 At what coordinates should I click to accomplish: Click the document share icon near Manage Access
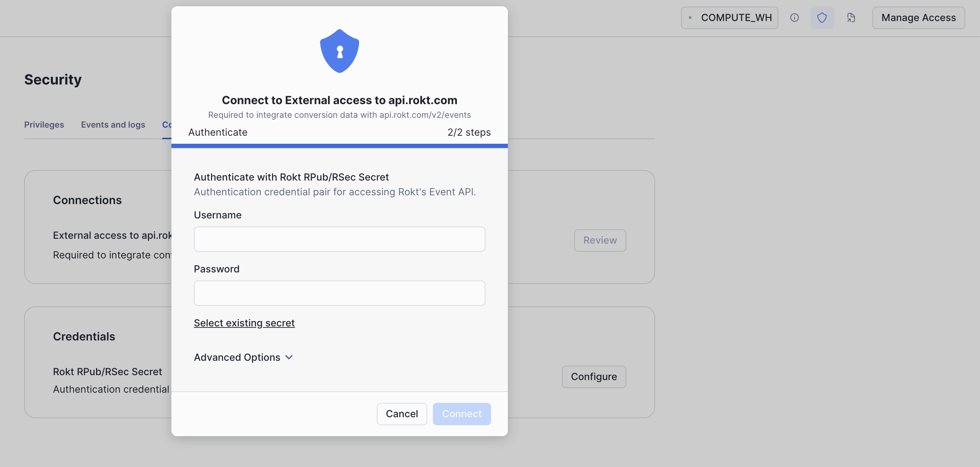851,18
